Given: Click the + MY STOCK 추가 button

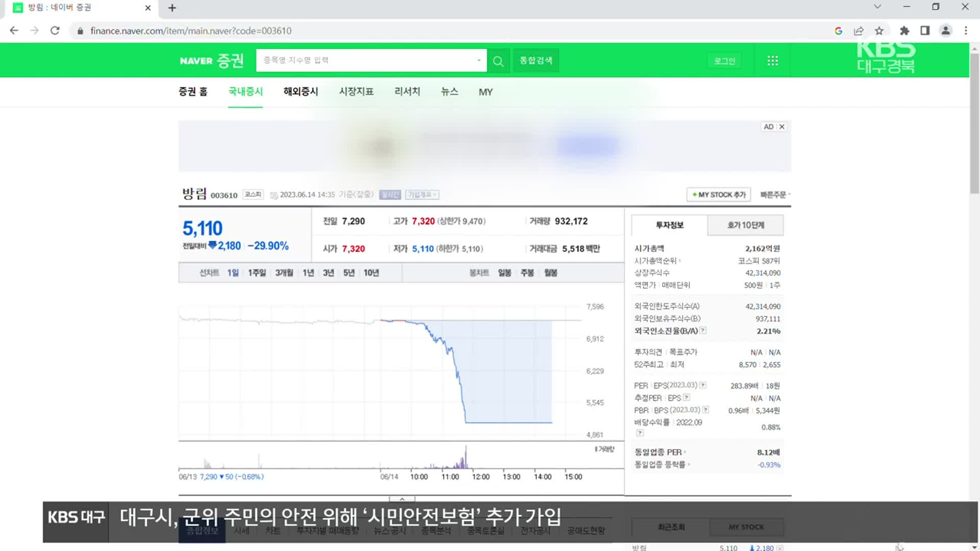Looking at the screenshot, I should [x=719, y=195].
